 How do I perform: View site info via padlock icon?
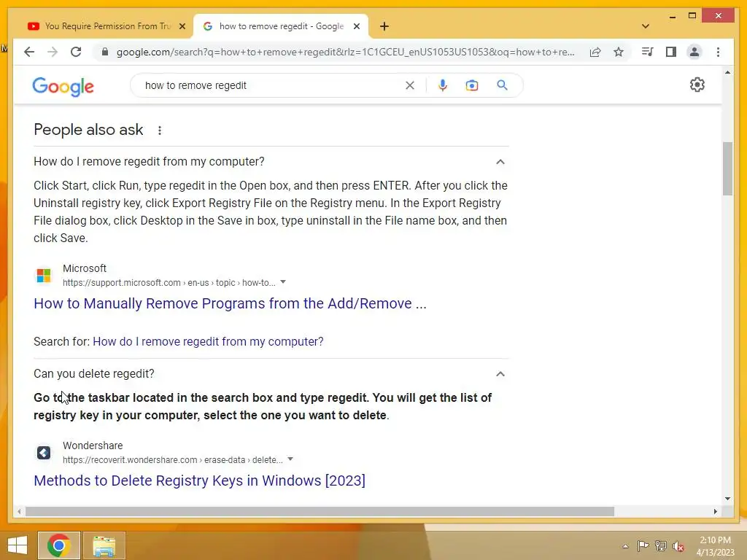pos(105,52)
